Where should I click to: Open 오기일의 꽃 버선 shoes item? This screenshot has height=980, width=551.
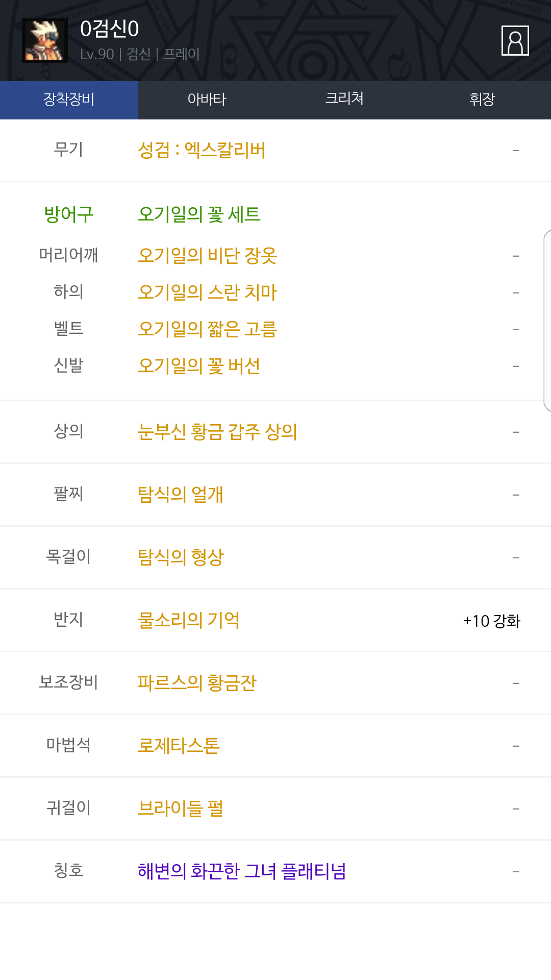pyautogui.click(x=199, y=366)
